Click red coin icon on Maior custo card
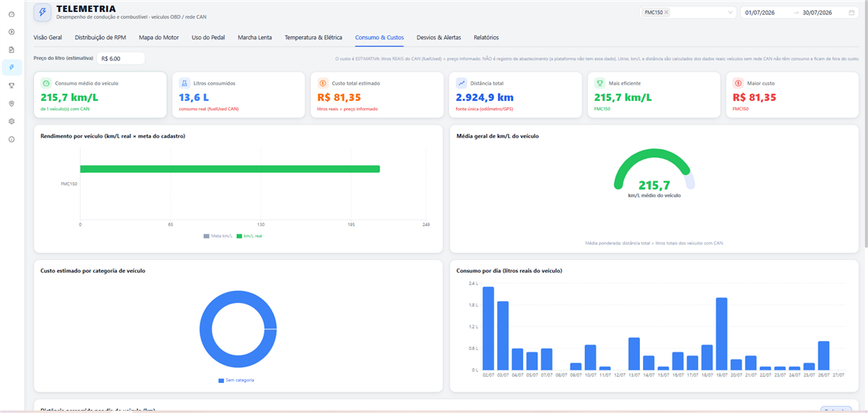Screen dimensions: 868x413 (738, 83)
